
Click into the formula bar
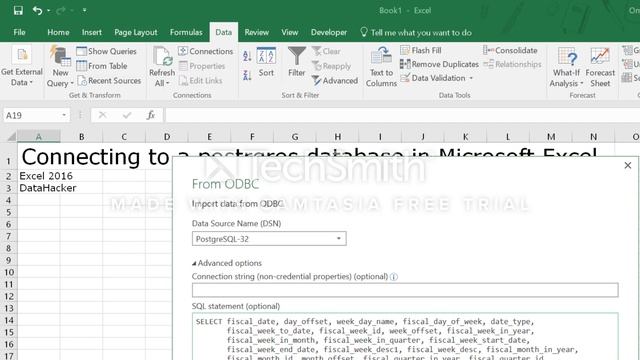(402, 116)
